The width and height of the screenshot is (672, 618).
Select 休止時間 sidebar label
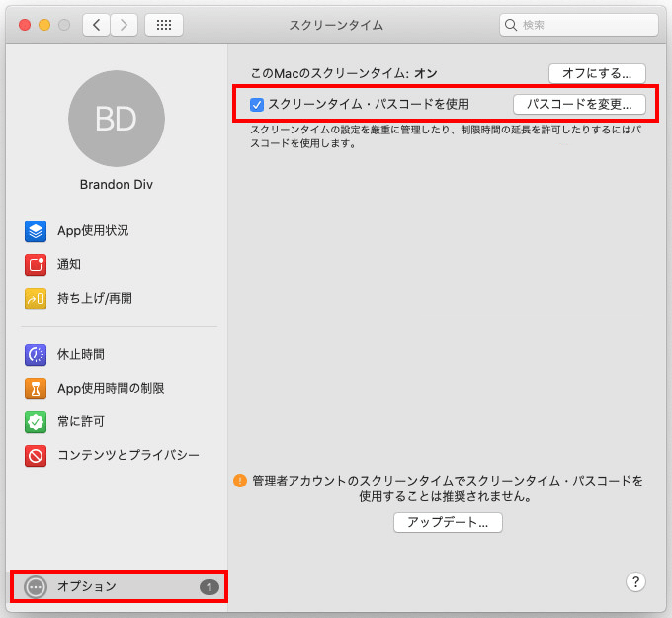pyautogui.click(x=81, y=355)
